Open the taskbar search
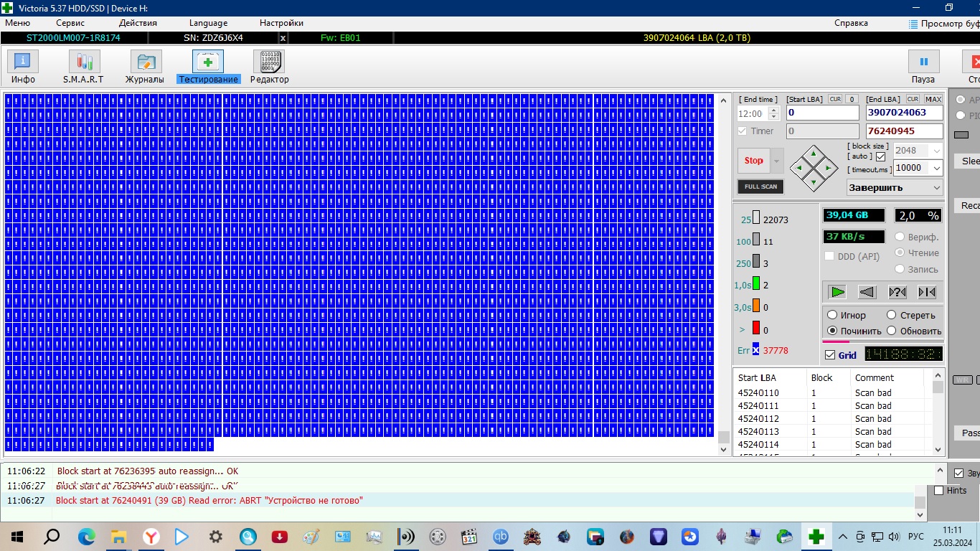Screen dimensions: 980x551 pyautogui.click(x=52, y=537)
